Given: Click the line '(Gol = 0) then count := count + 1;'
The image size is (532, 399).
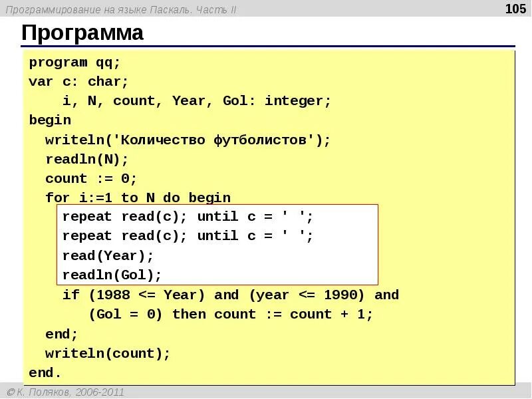Looking at the screenshot, I should click(x=231, y=315).
